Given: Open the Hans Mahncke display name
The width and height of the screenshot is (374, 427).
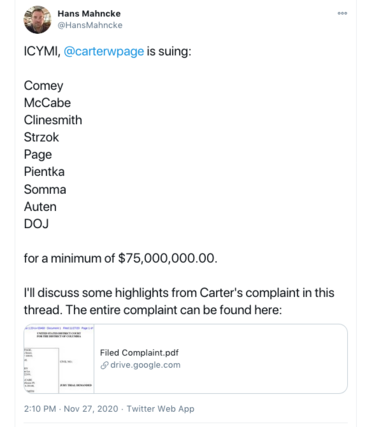Looking at the screenshot, I should (x=89, y=14).
